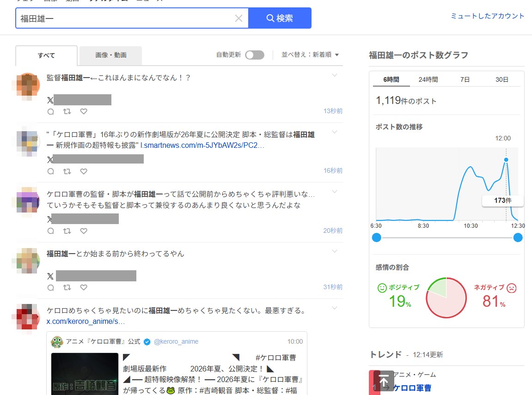Click the #ケロロ軍曹 hashtag in quoted post
Screen dimensions: 532x395
(275, 358)
